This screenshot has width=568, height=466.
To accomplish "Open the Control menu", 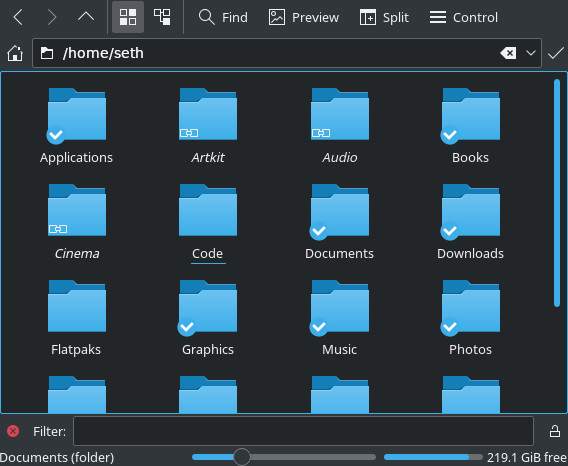I will 464,17.
